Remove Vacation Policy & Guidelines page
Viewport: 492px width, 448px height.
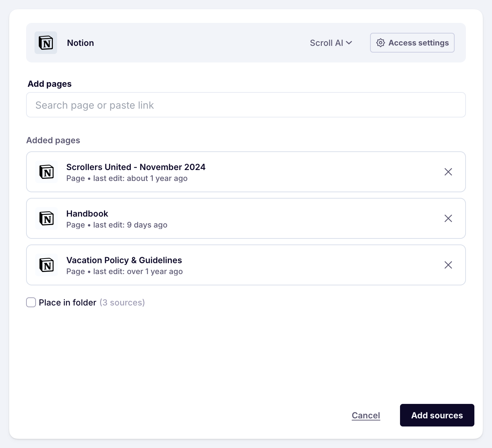coord(448,265)
